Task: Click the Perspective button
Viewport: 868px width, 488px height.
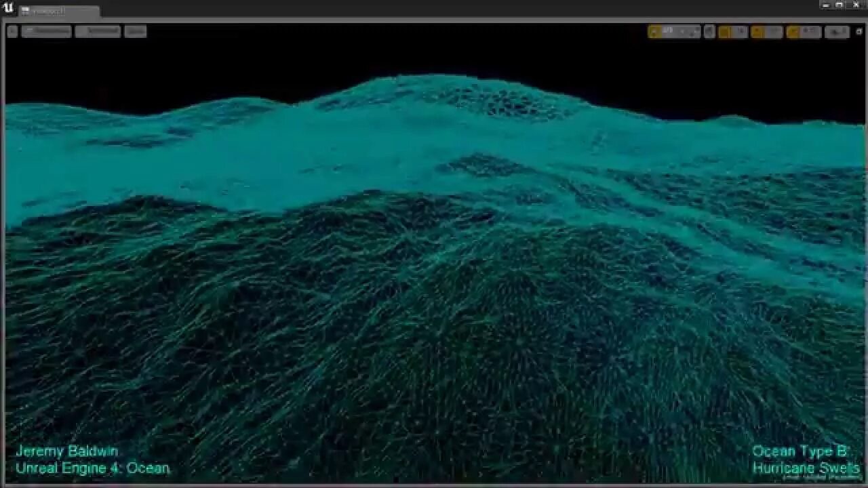Action: (x=45, y=31)
